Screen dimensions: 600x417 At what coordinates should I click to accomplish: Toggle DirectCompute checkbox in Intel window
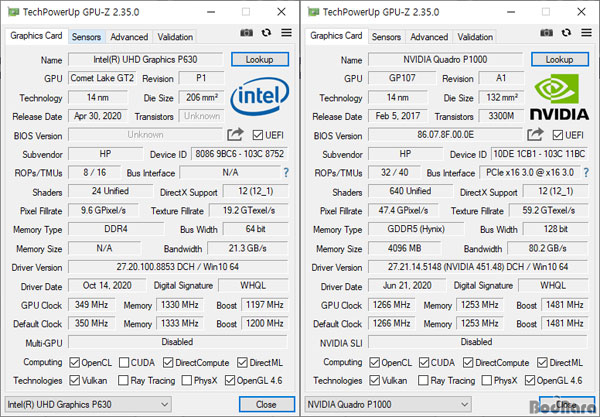tap(168, 362)
